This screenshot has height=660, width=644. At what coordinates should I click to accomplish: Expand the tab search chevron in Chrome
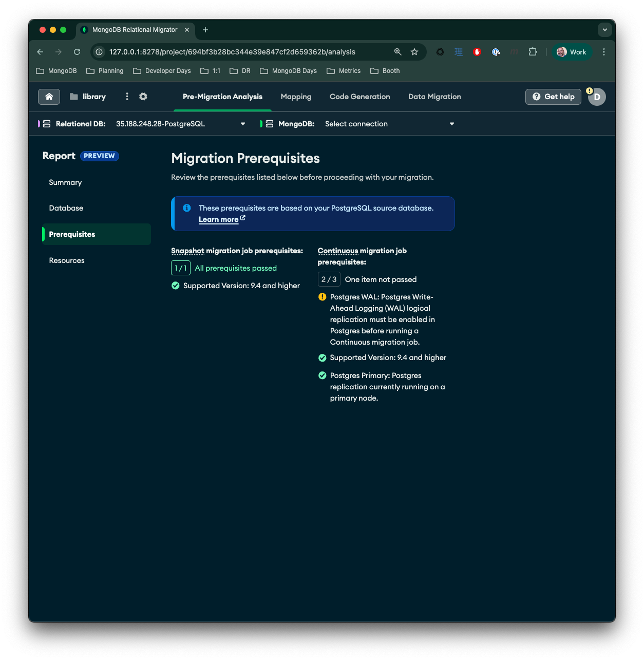pos(604,30)
